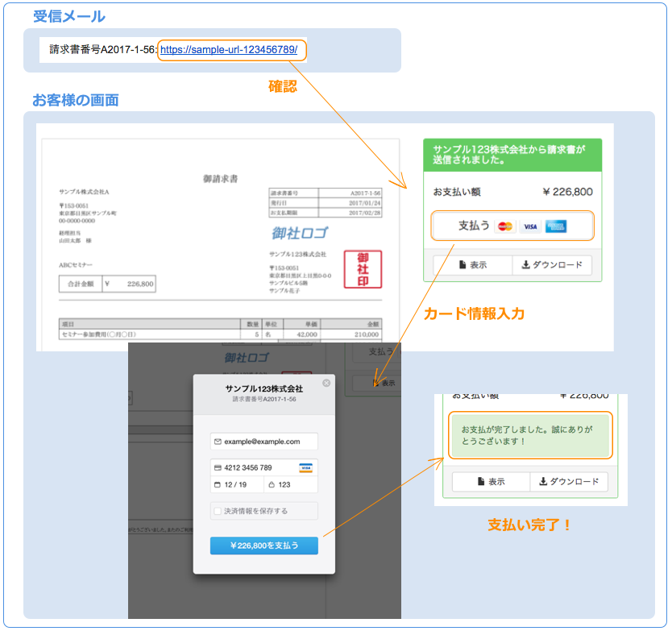The image size is (672, 631).
Task: Open the https://sample-url-123456789/ invoice link
Action: click(232, 50)
